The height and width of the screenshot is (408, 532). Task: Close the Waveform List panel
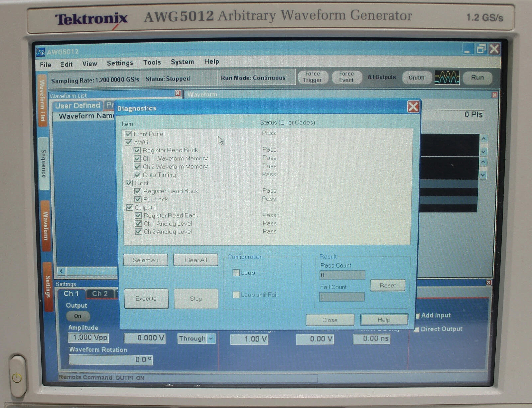(178, 93)
